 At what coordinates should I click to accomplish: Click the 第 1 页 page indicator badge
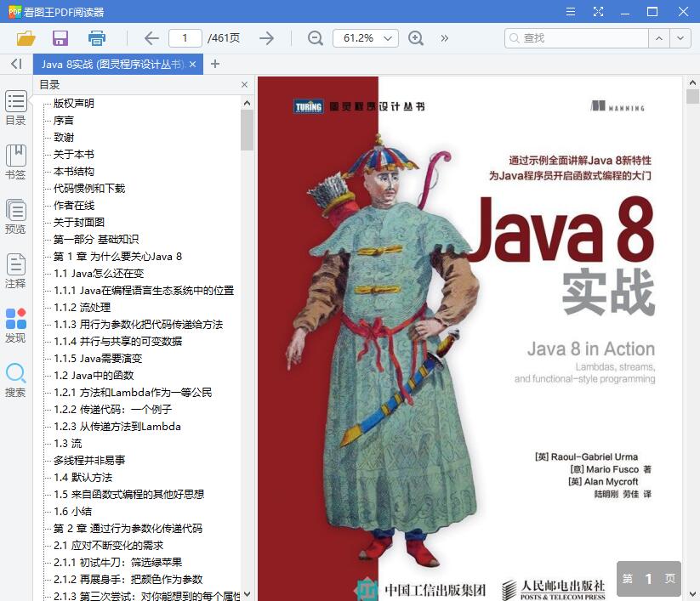pyautogui.click(x=649, y=579)
